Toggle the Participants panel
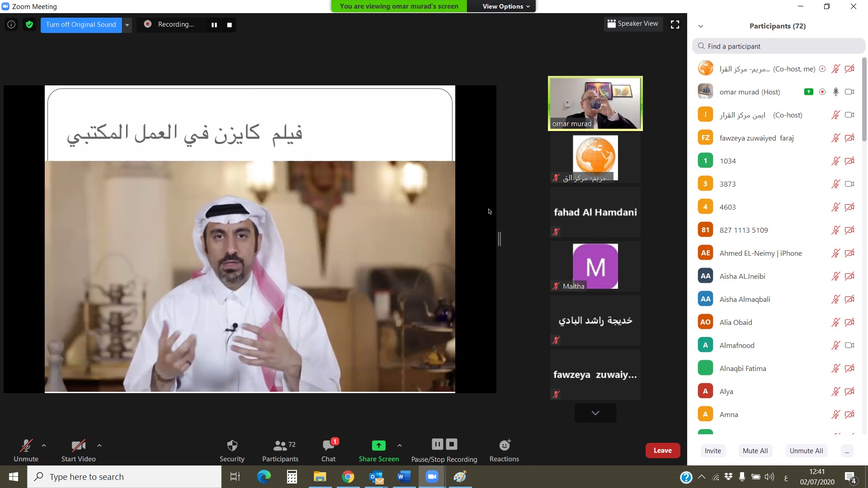 280,450
